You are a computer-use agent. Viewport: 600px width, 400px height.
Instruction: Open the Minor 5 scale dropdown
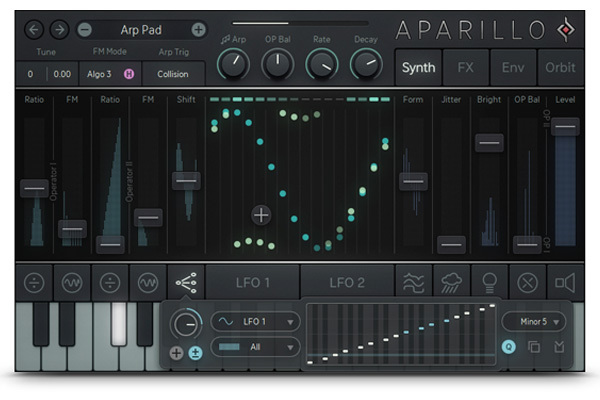pyautogui.click(x=534, y=322)
